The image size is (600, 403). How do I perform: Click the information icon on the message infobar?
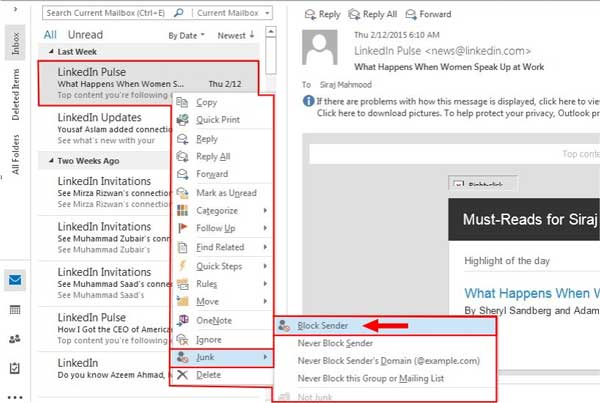pyautogui.click(x=308, y=101)
